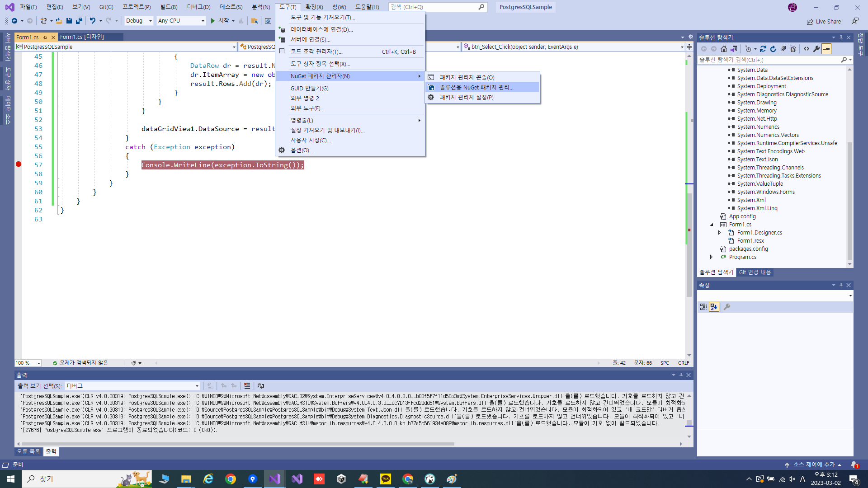Select Manage NuGet Packages for Solution
The image size is (868, 488).
476,87
